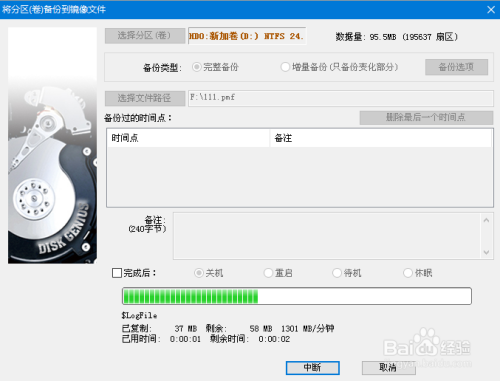Click the 剩余 58 MB value
Image resolution: width=500 pixels, height=381 pixels.
tap(261, 329)
